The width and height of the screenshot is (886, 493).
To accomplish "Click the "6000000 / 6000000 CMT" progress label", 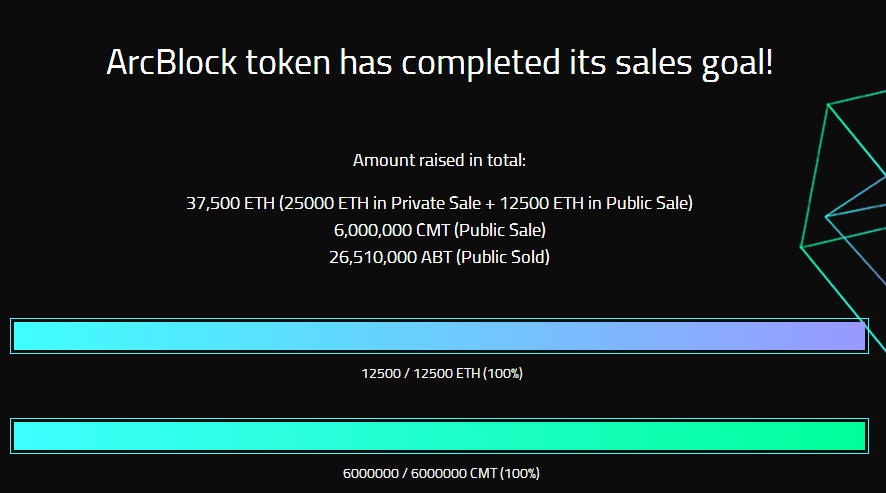I will 419,473.
